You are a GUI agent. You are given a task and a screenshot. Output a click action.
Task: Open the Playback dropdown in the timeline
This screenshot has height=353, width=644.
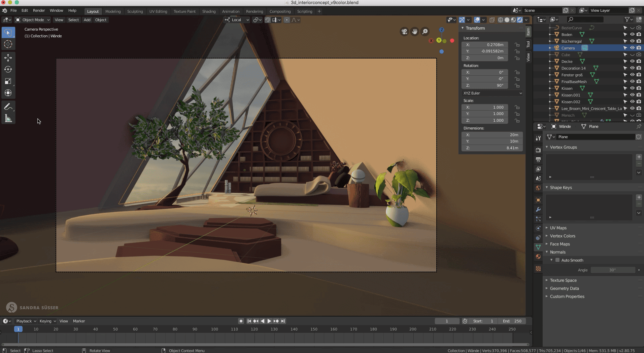point(26,321)
